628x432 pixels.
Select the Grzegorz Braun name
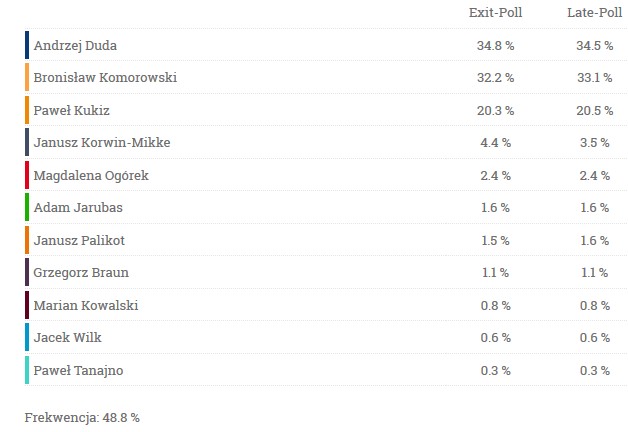point(81,273)
